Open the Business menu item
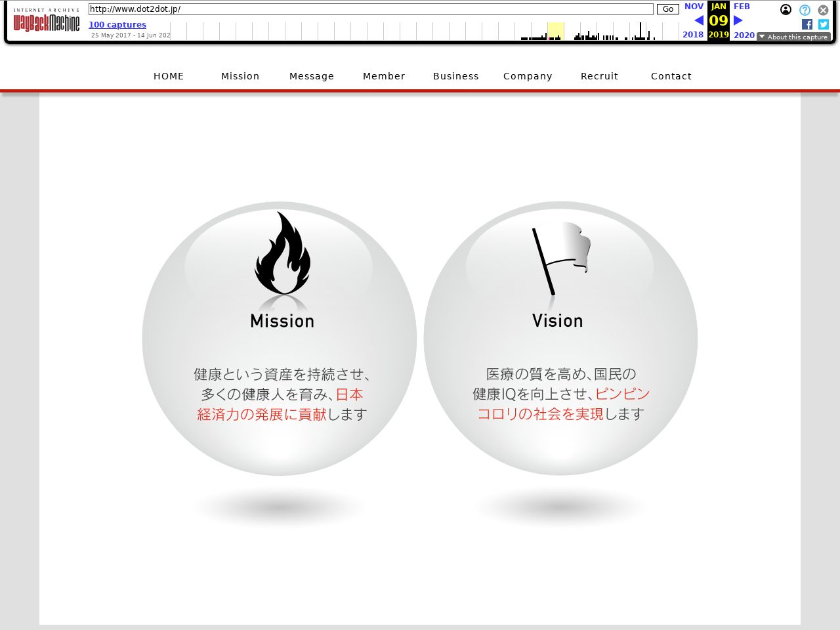Viewport: 840px width, 630px height. [456, 76]
